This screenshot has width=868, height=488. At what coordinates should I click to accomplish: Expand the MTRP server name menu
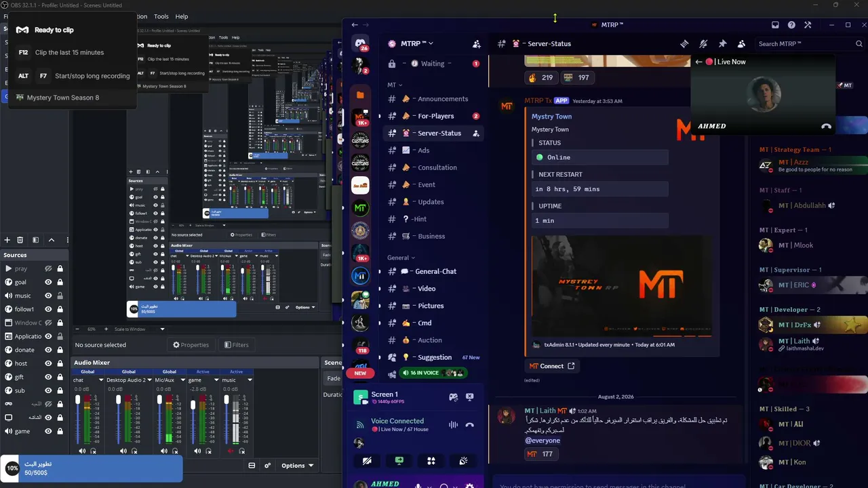416,43
